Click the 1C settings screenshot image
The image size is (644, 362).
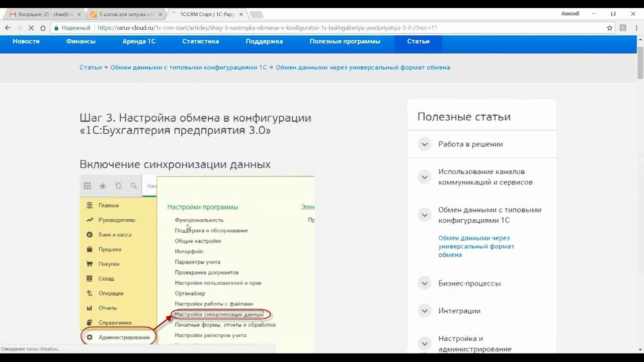[197, 264]
